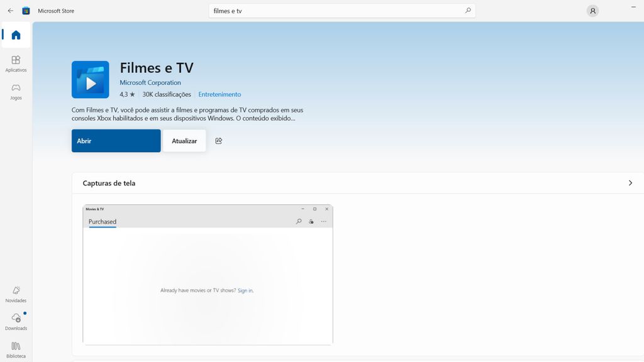The height and width of the screenshot is (362, 644).
Task: Click the Share icon next to Atualizar
Action: pos(218,141)
